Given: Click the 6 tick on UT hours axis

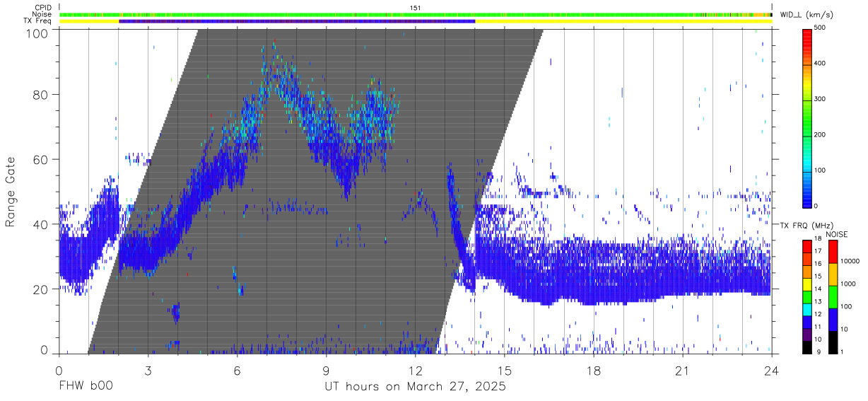Looking at the screenshot, I should pos(237,371).
